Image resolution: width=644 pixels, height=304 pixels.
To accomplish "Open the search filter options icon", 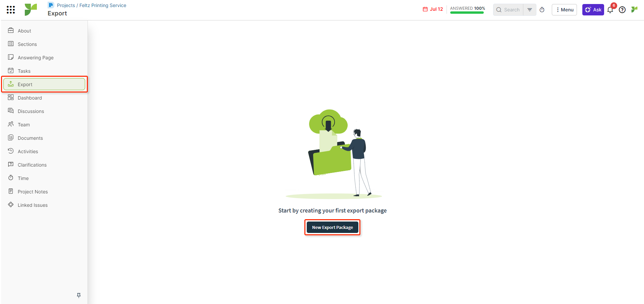I will coord(530,10).
